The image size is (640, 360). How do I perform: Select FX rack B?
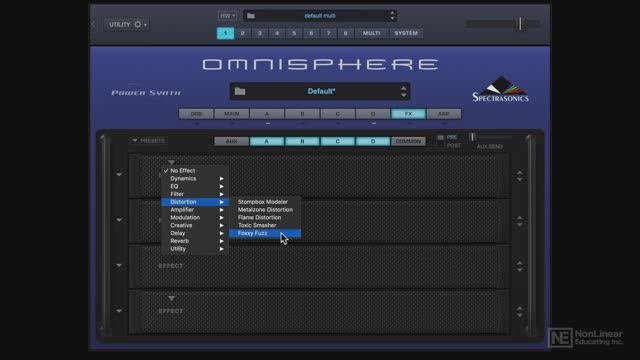(302, 141)
